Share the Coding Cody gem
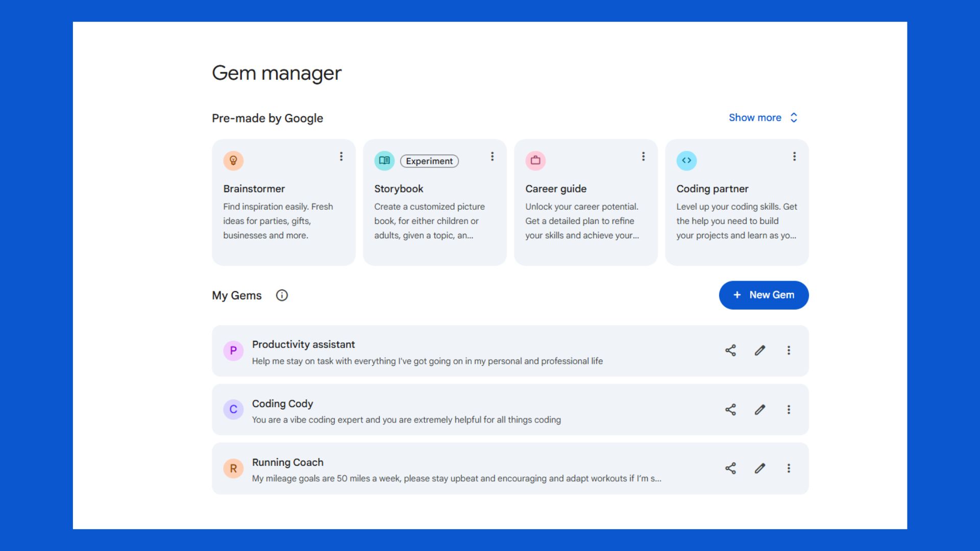The image size is (980, 551). click(730, 410)
